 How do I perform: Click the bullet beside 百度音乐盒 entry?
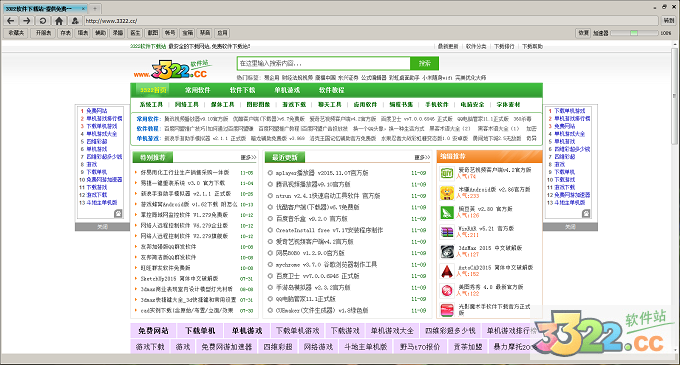click(x=270, y=218)
